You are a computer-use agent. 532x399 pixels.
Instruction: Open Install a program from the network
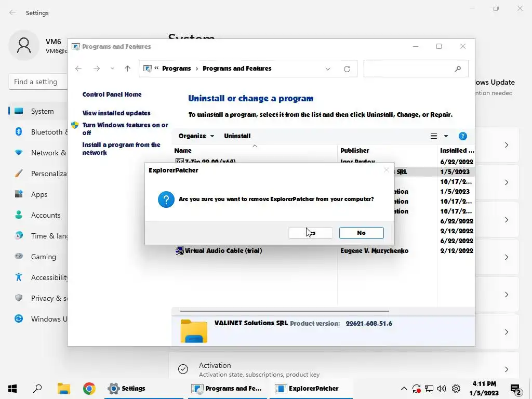[x=121, y=149]
